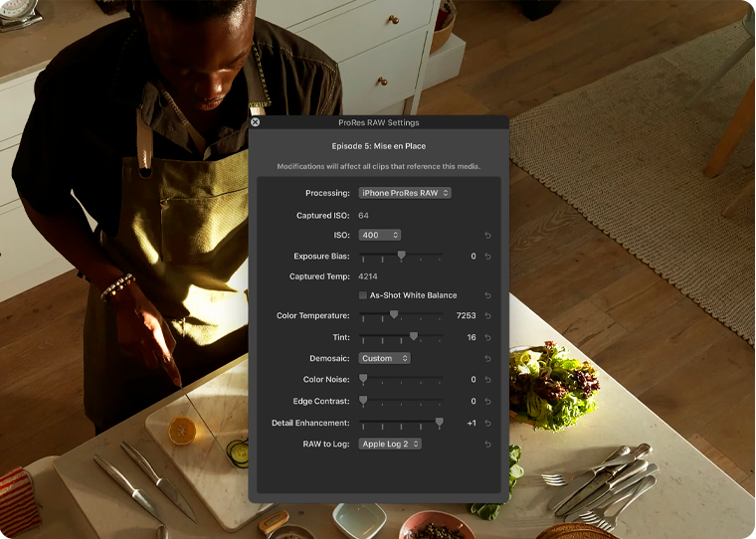
Task: Click the Edge Contrast value 0
Action: pyautogui.click(x=473, y=401)
